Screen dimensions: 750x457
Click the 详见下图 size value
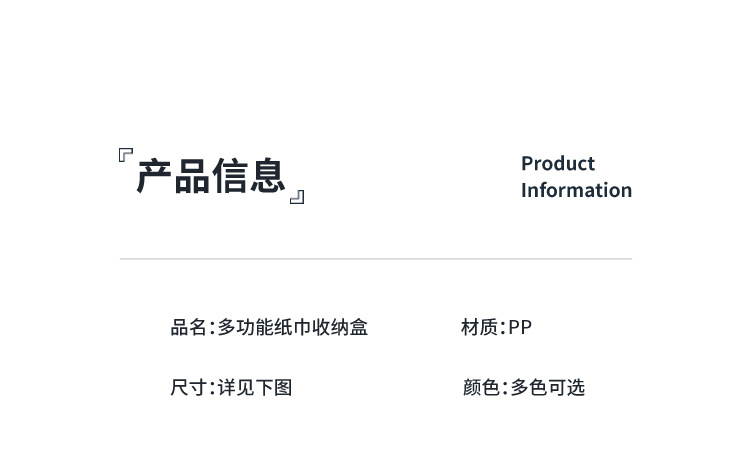(x=255, y=387)
